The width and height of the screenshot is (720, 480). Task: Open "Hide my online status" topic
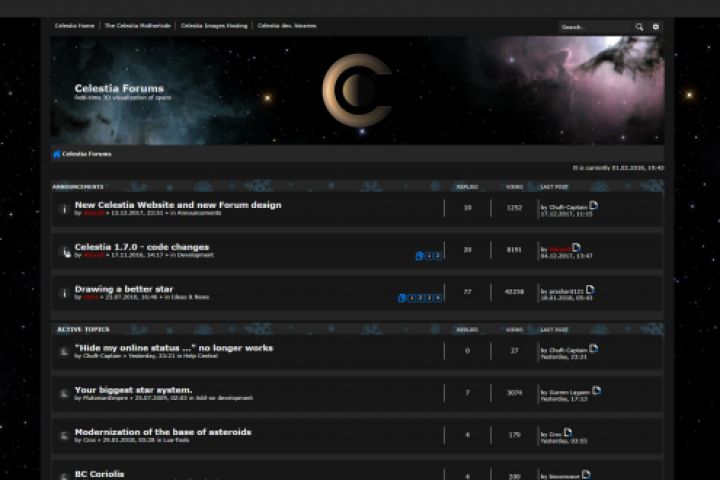click(174, 348)
